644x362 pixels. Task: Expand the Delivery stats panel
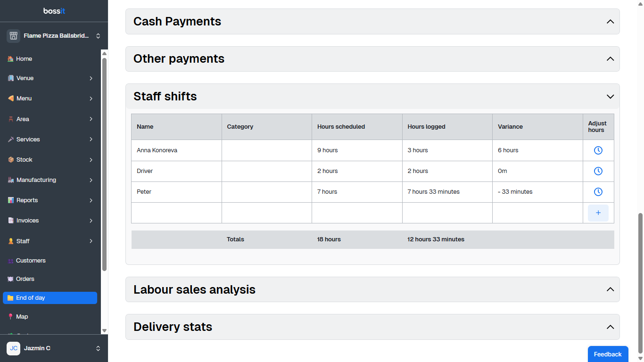[610, 327]
